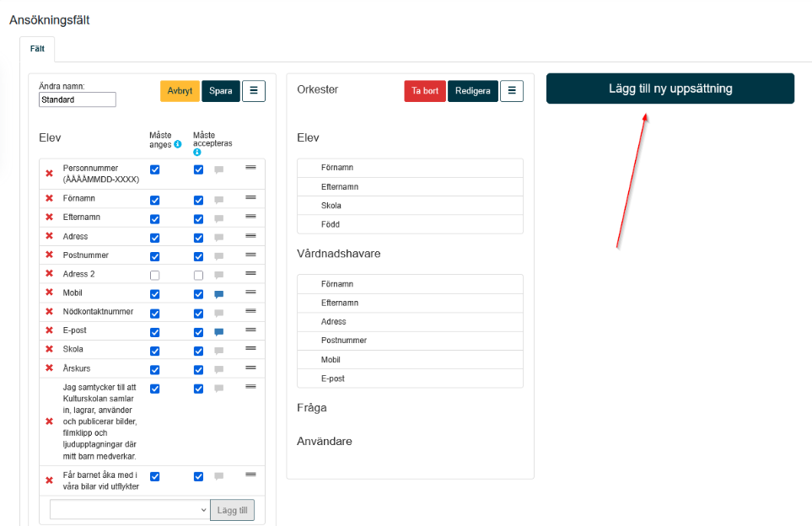
Task: Toggle Måste accepteras for Årskurs
Action: (x=198, y=370)
